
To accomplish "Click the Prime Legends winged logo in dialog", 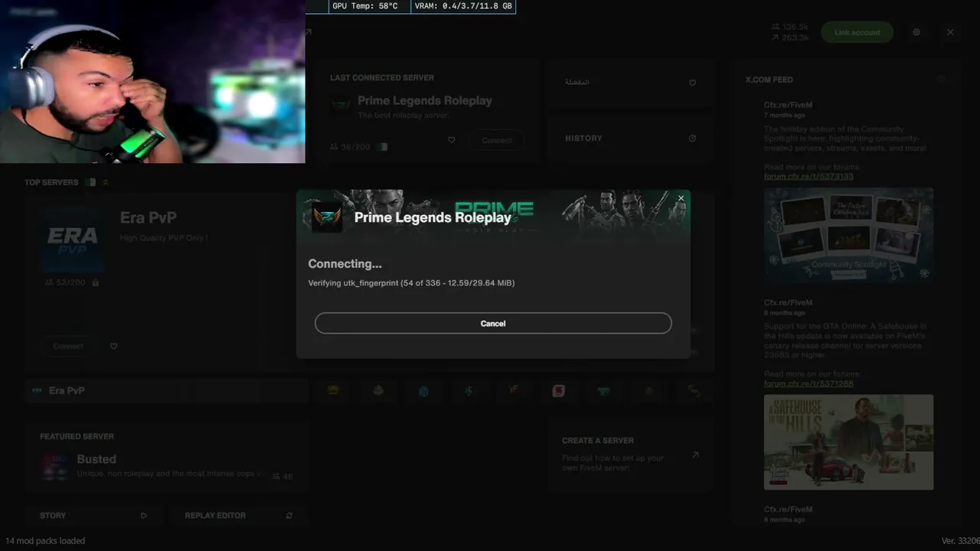I will point(327,217).
